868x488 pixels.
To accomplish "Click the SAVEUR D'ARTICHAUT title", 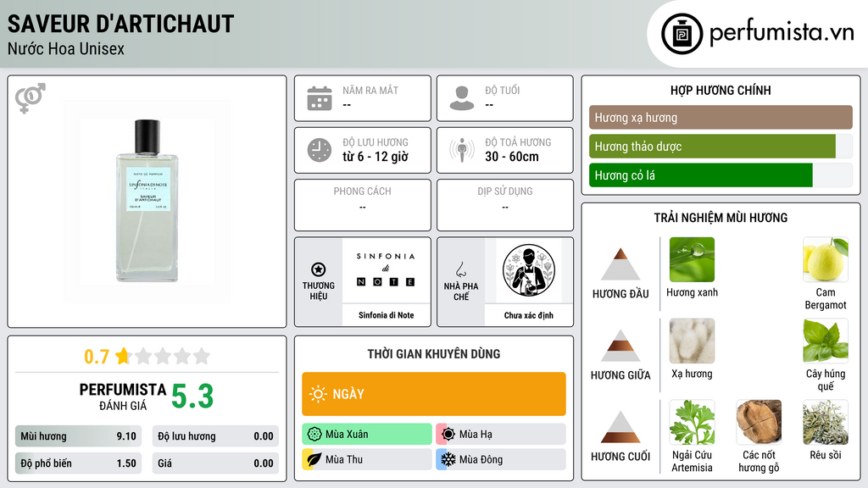I will (120, 24).
